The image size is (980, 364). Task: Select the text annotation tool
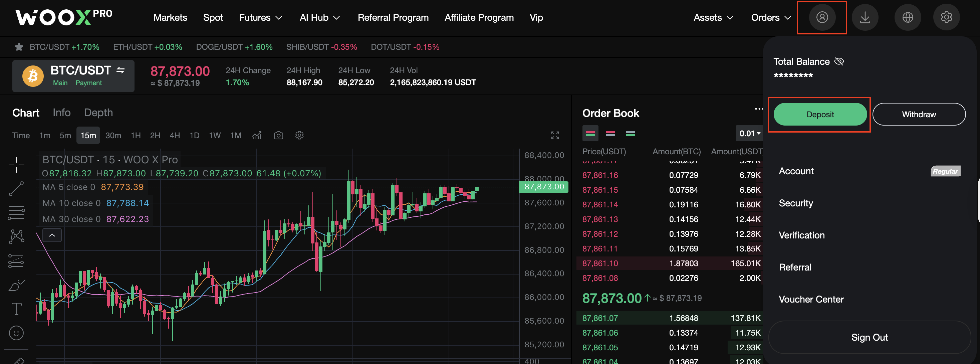16,309
